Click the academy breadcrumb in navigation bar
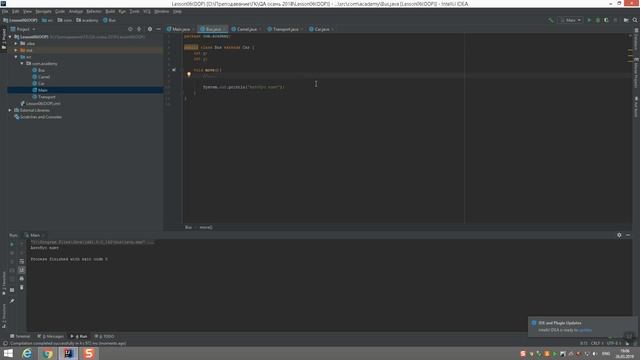 pyautogui.click(x=87, y=20)
